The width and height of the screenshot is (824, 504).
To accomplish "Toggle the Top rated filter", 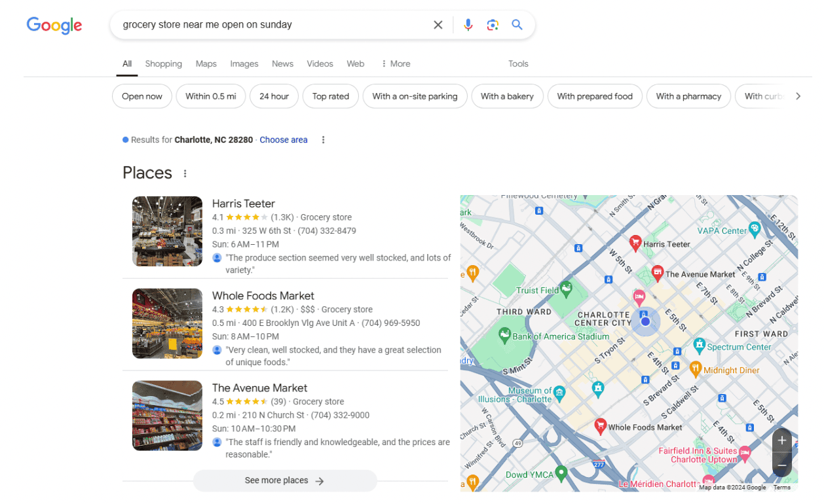I will click(330, 96).
